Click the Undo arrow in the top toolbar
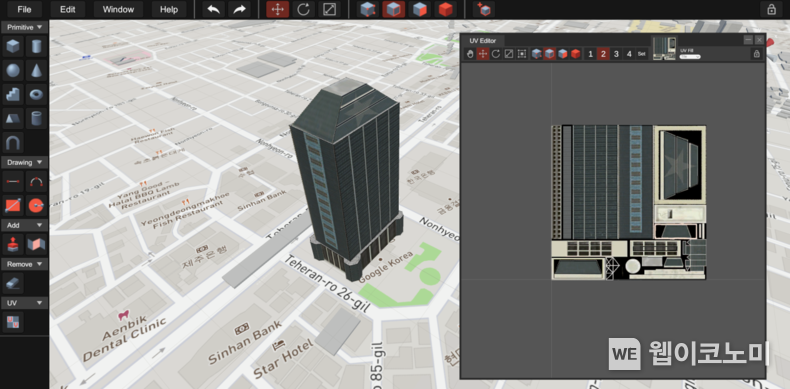 coord(213,10)
